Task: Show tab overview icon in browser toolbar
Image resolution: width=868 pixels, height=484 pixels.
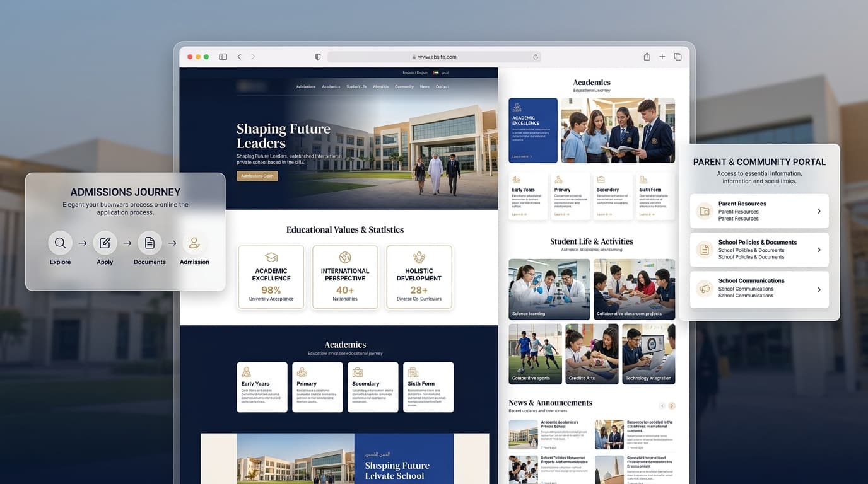Action: [677, 57]
